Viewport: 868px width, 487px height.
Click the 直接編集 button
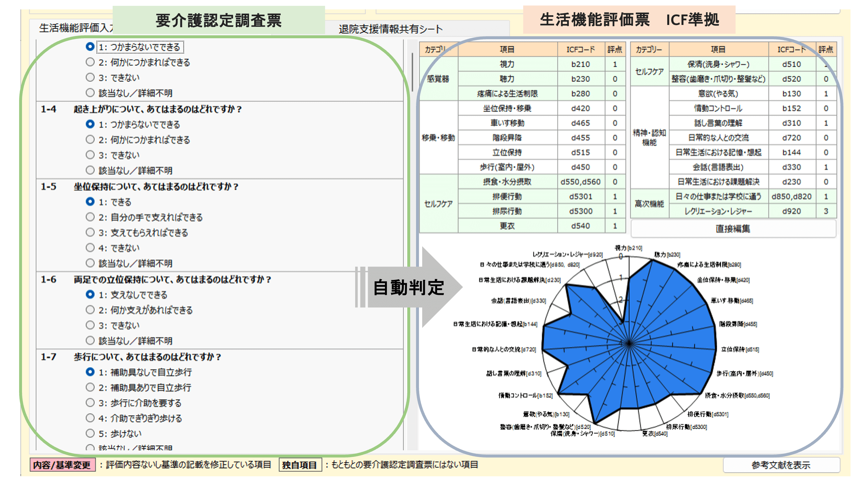click(x=733, y=229)
